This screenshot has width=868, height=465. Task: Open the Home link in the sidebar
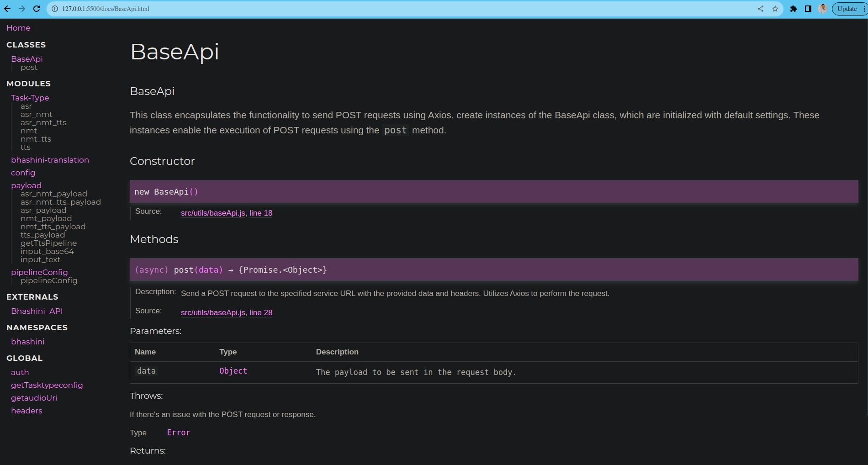[18, 28]
